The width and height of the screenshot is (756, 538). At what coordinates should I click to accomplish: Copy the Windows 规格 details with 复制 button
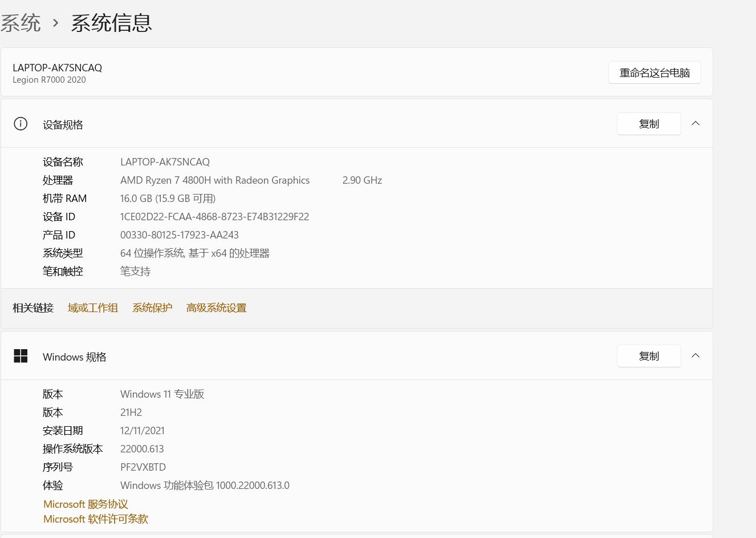(649, 356)
